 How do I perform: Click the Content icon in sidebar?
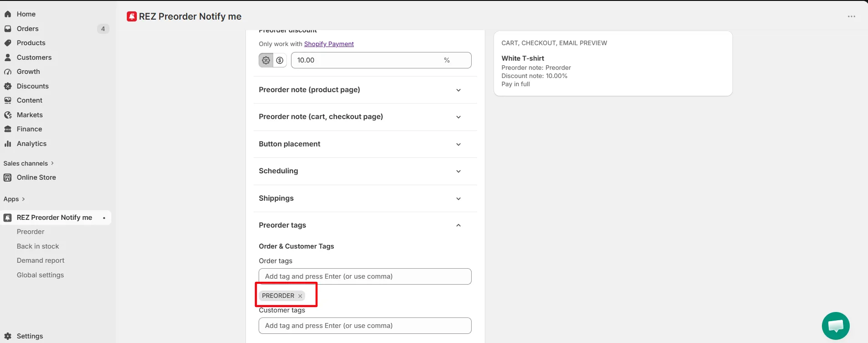click(8, 100)
